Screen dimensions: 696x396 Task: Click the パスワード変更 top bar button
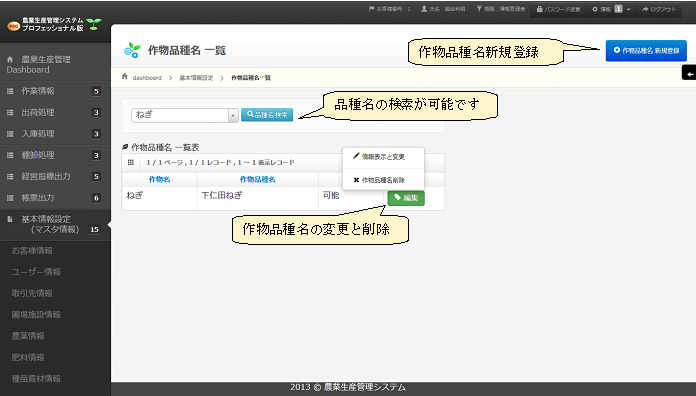coord(558,9)
